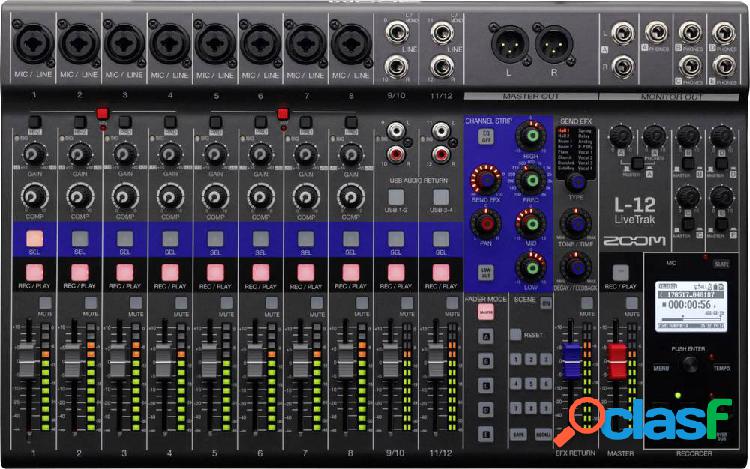750x469 pixels.
Task: Click the channel 2 COMP knob
Action: (80, 196)
